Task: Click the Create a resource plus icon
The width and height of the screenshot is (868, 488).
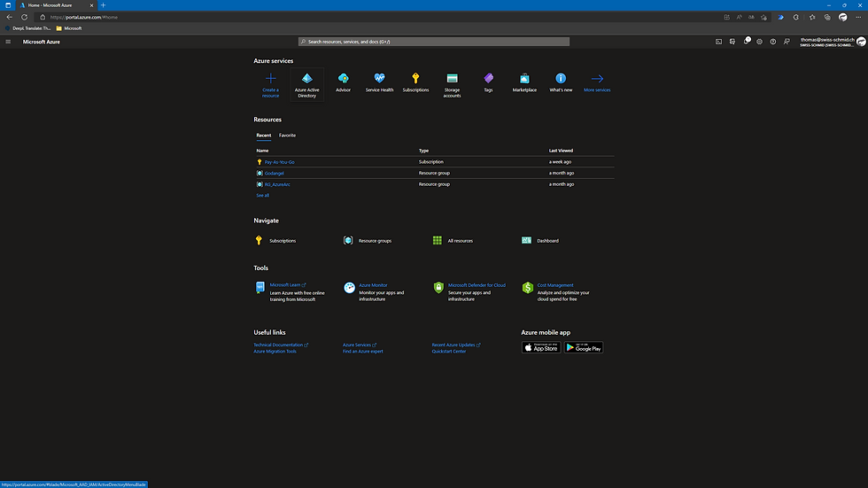Action: point(271,79)
